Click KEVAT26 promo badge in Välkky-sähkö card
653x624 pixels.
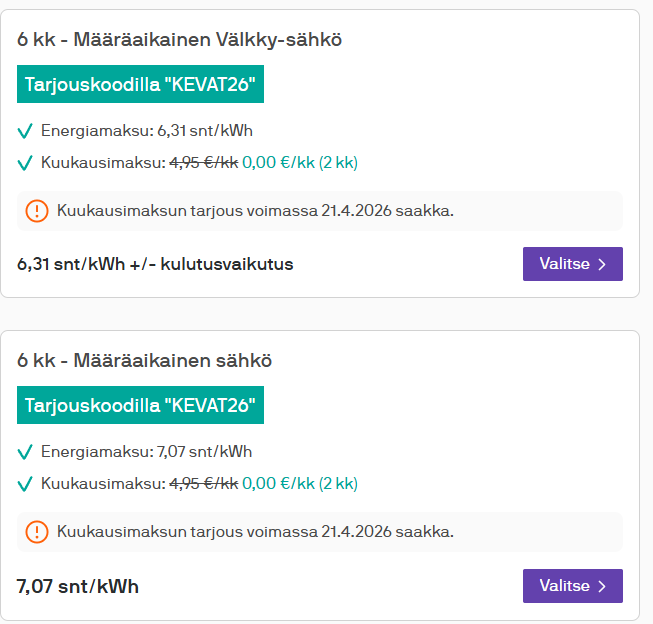[141, 84]
